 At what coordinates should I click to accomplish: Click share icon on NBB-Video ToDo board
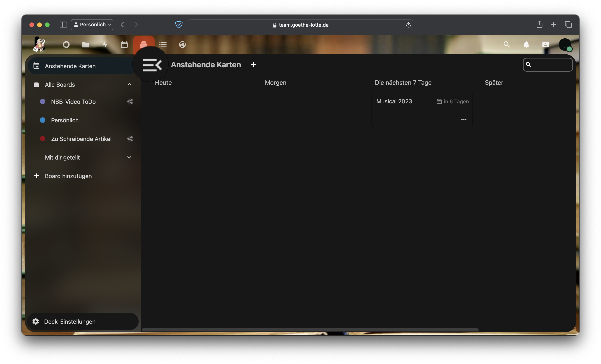pos(130,101)
